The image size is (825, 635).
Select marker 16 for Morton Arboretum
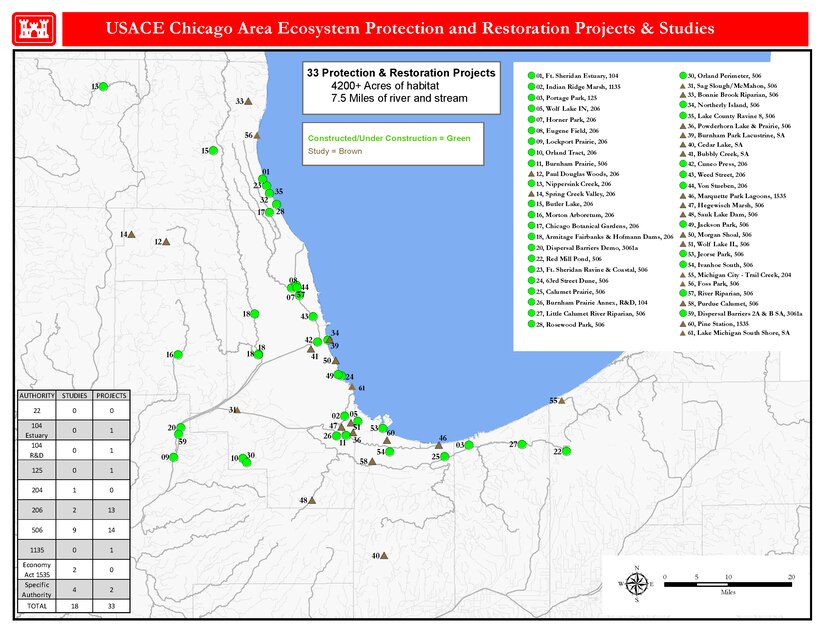point(178,354)
